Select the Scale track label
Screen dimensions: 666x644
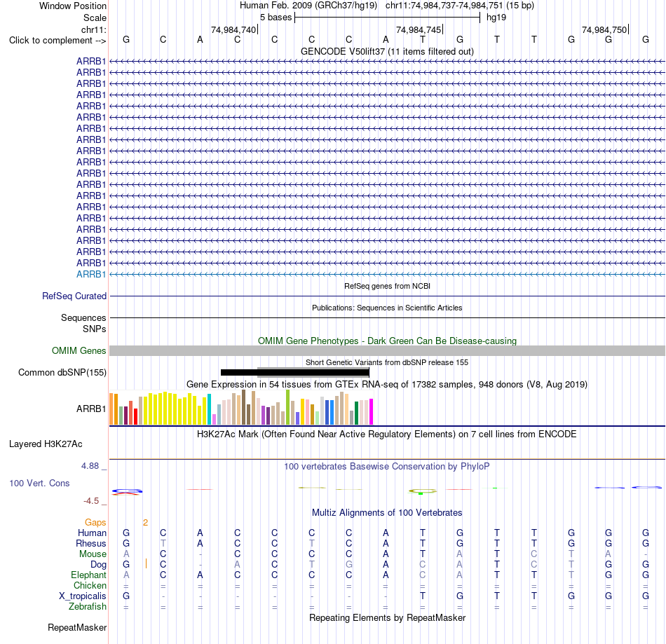click(x=95, y=18)
